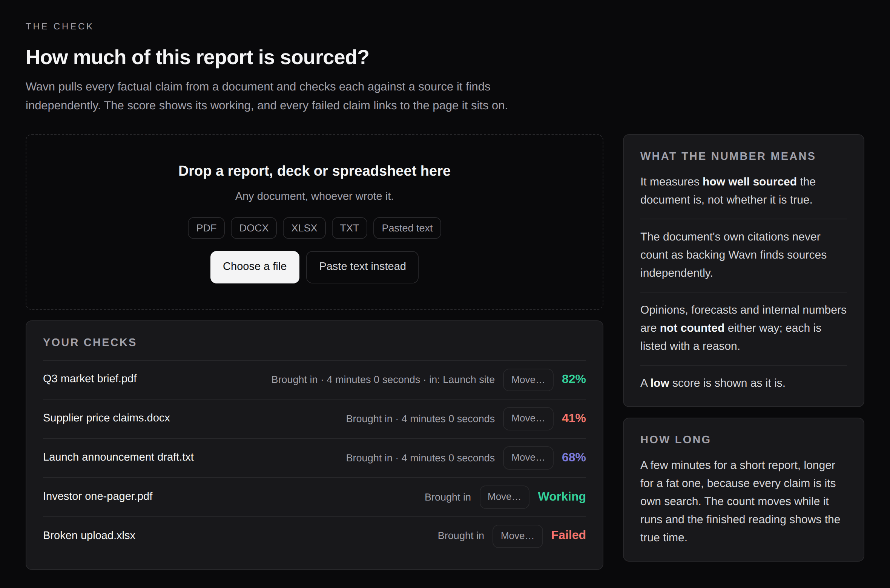Click 'A low score is shown as it is.'
The image size is (890, 588).
[713, 383]
